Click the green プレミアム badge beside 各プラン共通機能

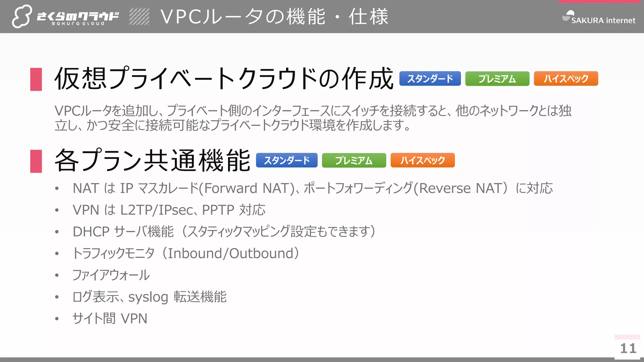point(354,160)
